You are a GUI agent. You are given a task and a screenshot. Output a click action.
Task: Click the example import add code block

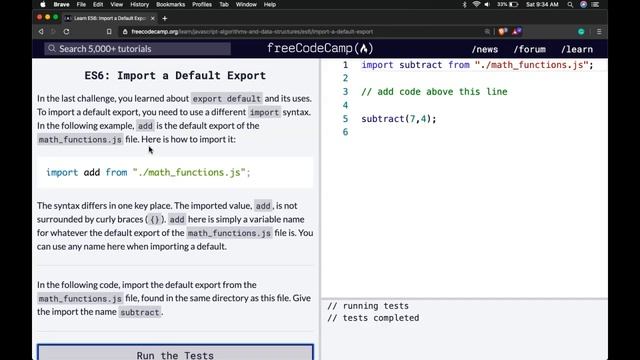pyautogui.click(x=175, y=172)
